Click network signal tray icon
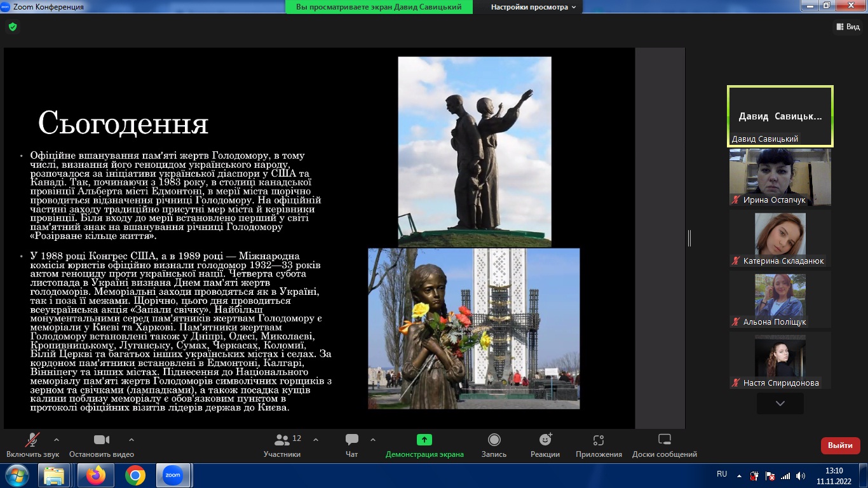This screenshot has width=868, height=488. point(786,475)
